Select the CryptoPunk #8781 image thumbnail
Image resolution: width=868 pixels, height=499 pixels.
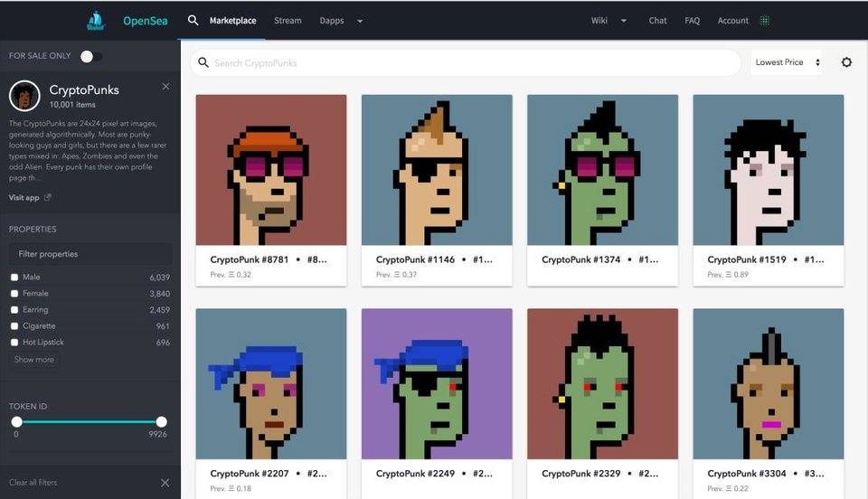tap(271, 170)
